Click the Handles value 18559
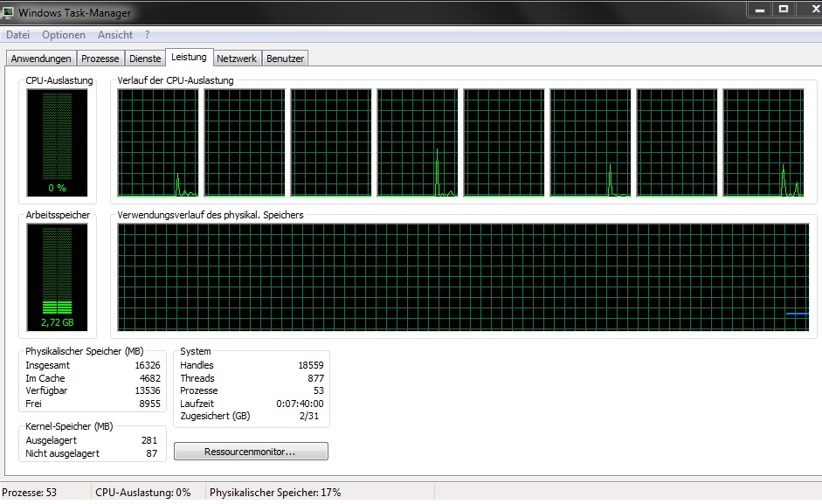 (x=311, y=365)
